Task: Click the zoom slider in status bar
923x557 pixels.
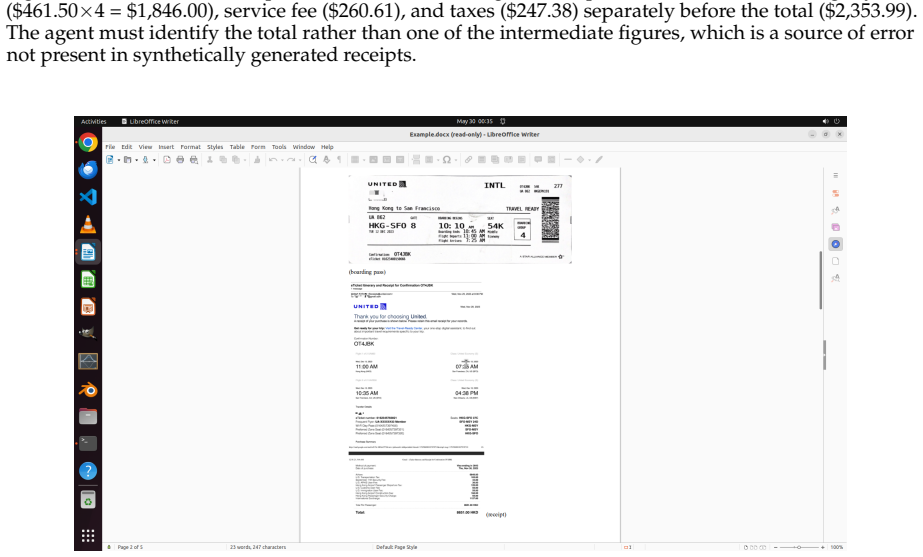Action: tap(799, 548)
